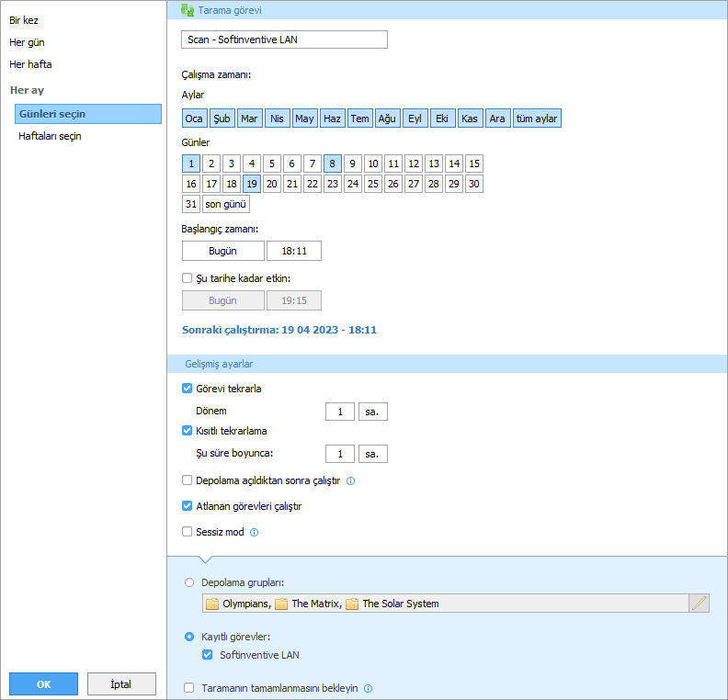This screenshot has height=700, width=728.
Task: Click info icon next to Taramanın tamamlanmasını bekleyin
Action: coord(369,688)
